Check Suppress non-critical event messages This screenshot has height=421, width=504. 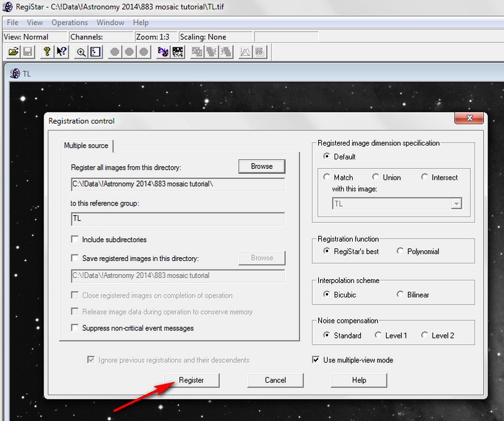(75, 328)
